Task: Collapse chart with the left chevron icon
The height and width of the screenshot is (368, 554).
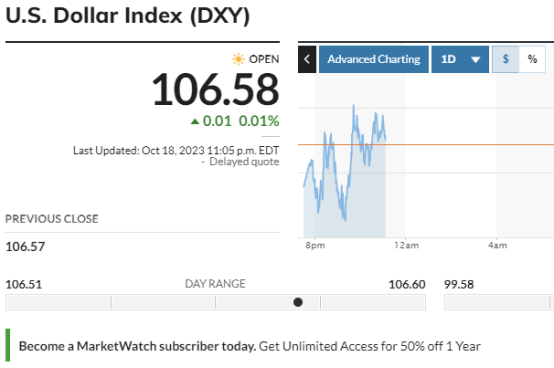Action: pos(307,59)
